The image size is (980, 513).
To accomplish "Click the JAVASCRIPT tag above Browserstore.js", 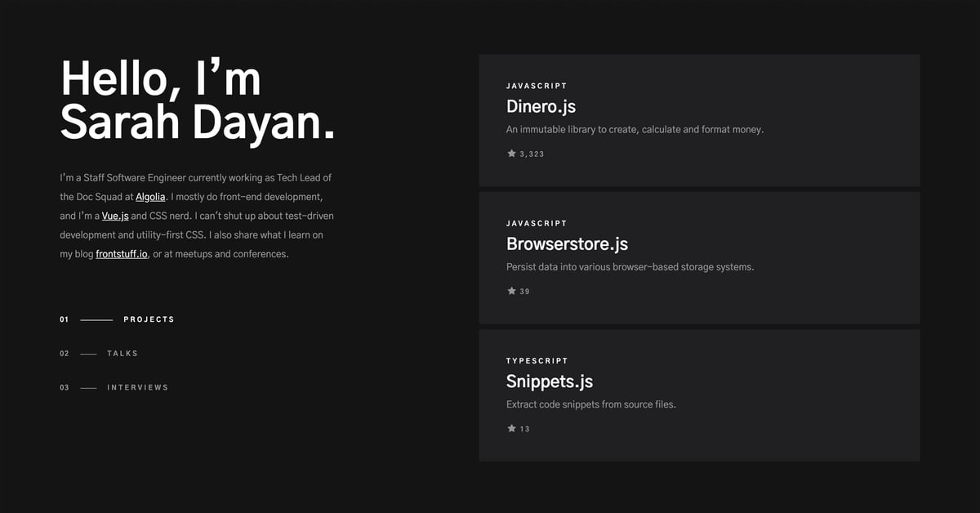I will [x=536, y=223].
